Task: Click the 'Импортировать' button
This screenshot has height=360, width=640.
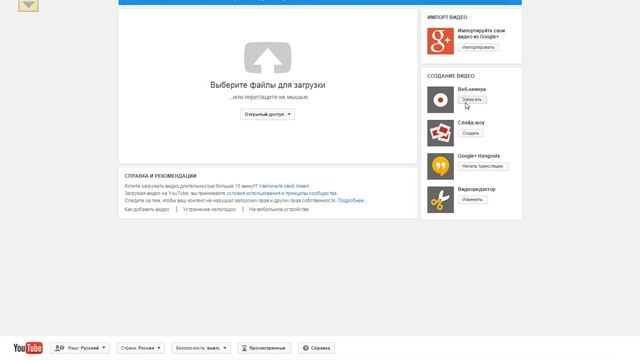Action: click(478, 47)
